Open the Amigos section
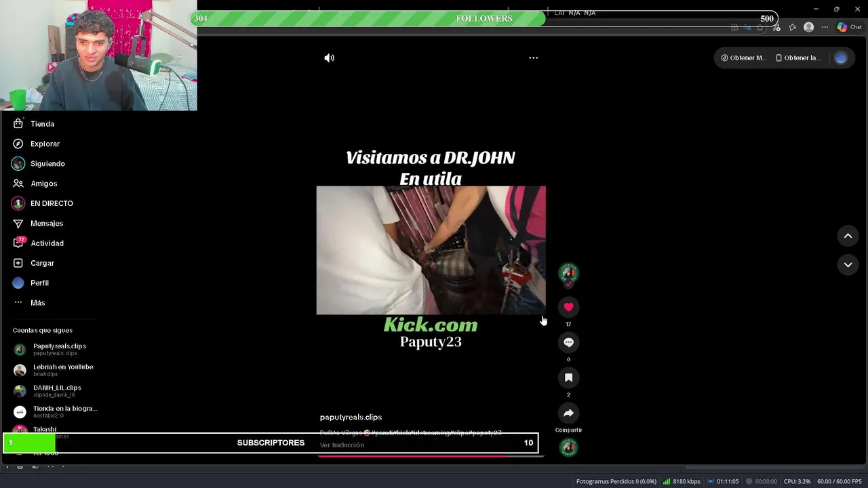The image size is (868, 488). coord(35,184)
